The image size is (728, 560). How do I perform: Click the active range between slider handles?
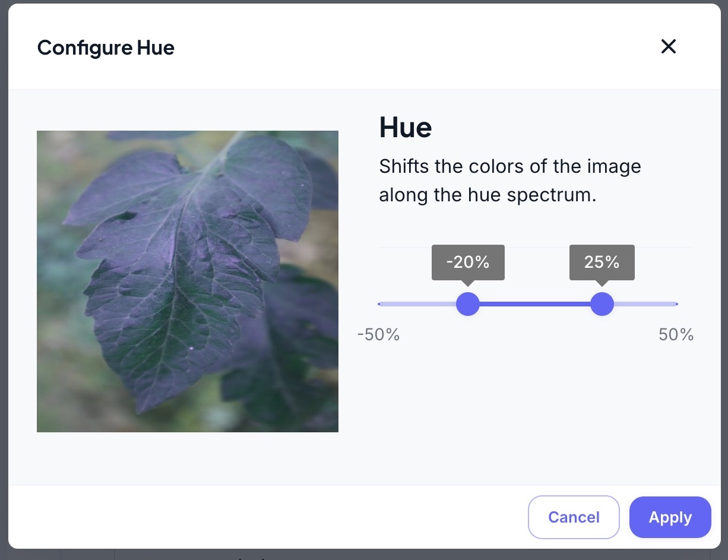pyautogui.click(x=534, y=304)
